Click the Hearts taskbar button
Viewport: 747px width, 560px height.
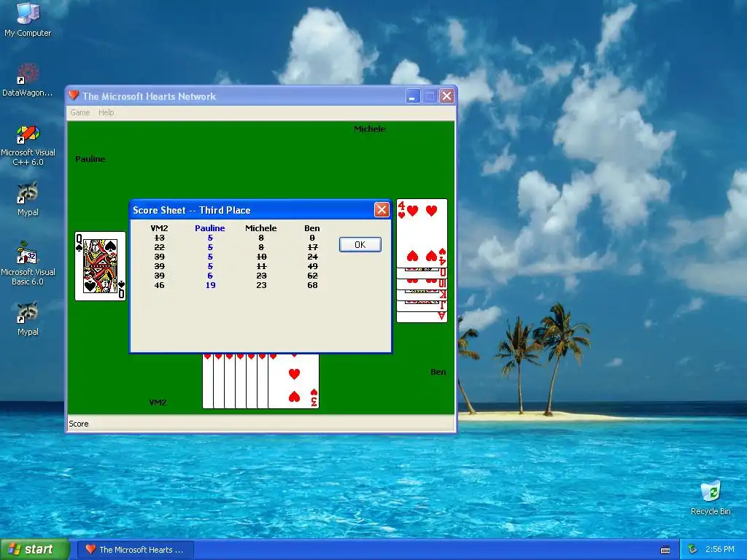coord(135,550)
